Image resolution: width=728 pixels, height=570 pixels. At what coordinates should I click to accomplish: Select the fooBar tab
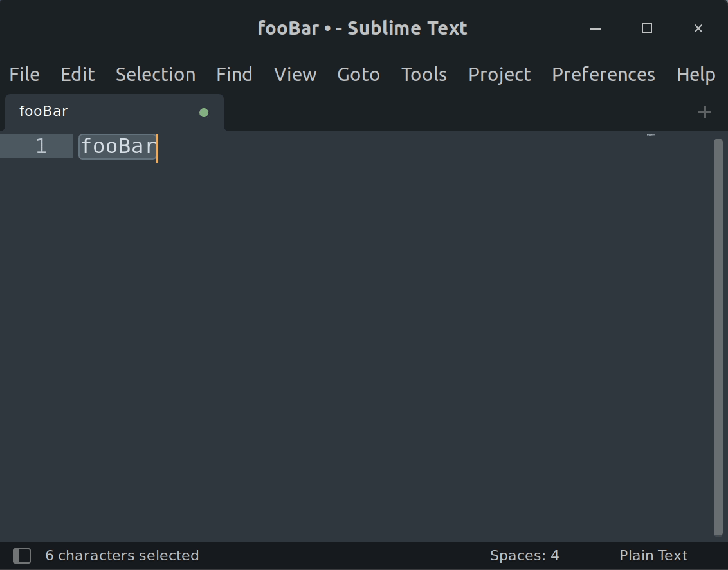coord(44,111)
